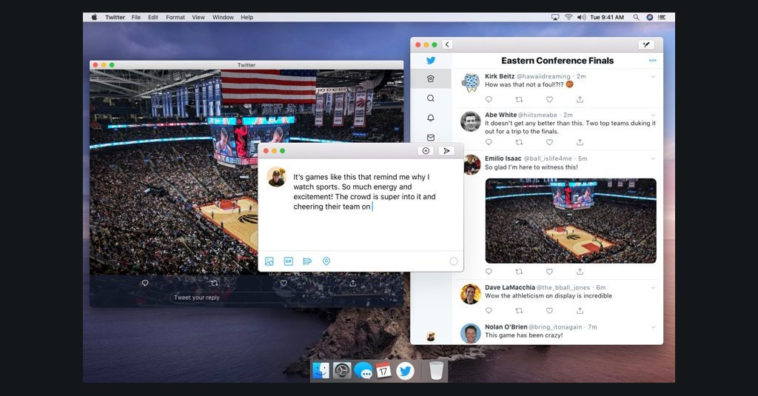Expand chevron menu on Kirk Beitz's tweet
The height and width of the screenshot is (396, 758).
653,76
